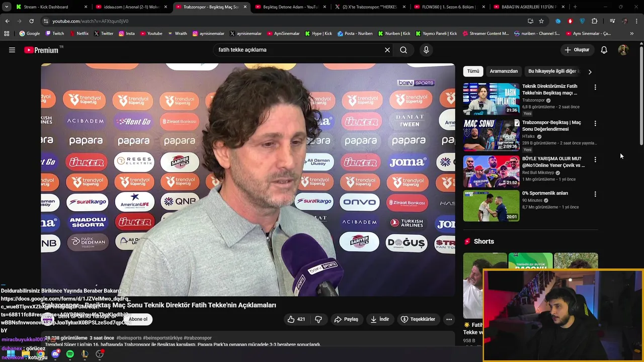Subscribe with the Abone ol button
Screen dimensions: 644x362
138,319
